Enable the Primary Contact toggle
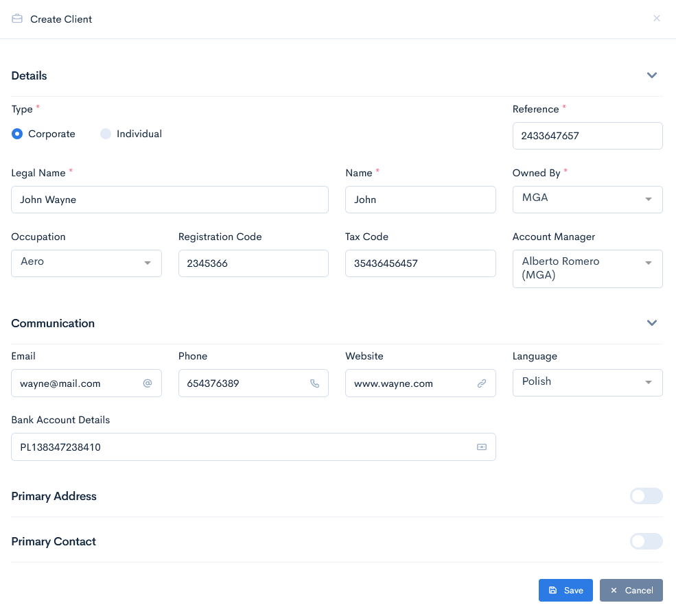Viewport: 676px width, 616px height. click(x=646, y=541)
